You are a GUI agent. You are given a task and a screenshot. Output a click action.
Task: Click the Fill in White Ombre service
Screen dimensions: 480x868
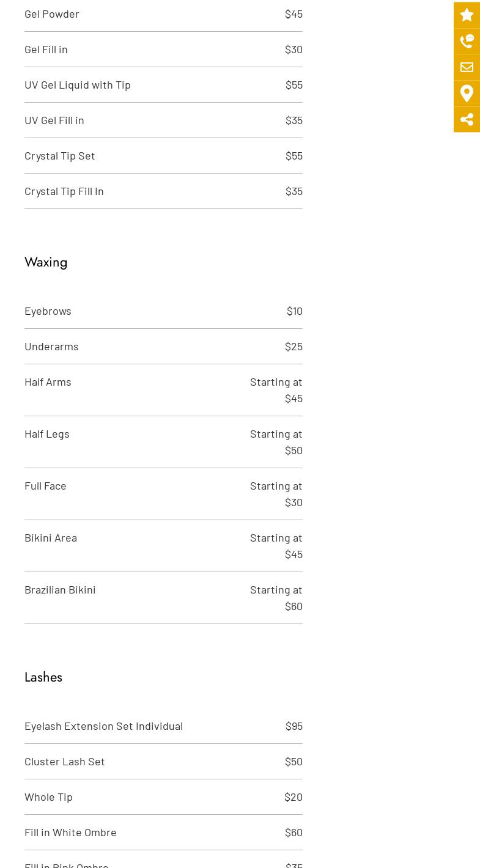[x=70, y=833]
